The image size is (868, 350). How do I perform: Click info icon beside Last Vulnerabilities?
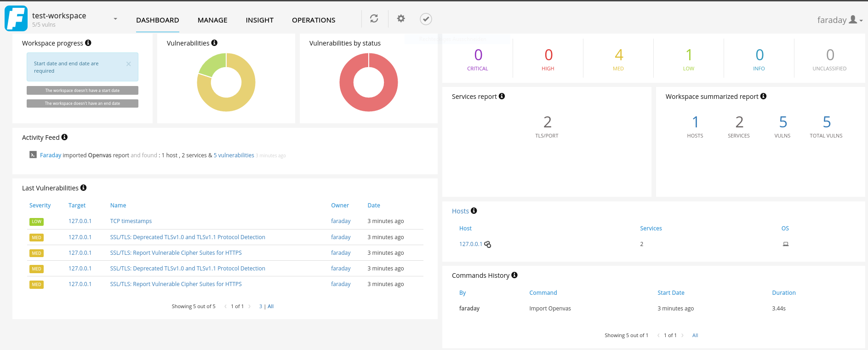(84, 188)
